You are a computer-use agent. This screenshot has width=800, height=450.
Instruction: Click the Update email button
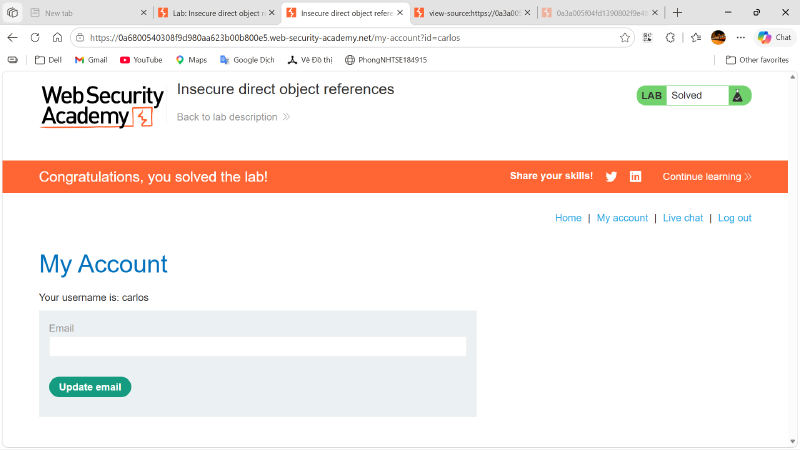tap(90, 387)
